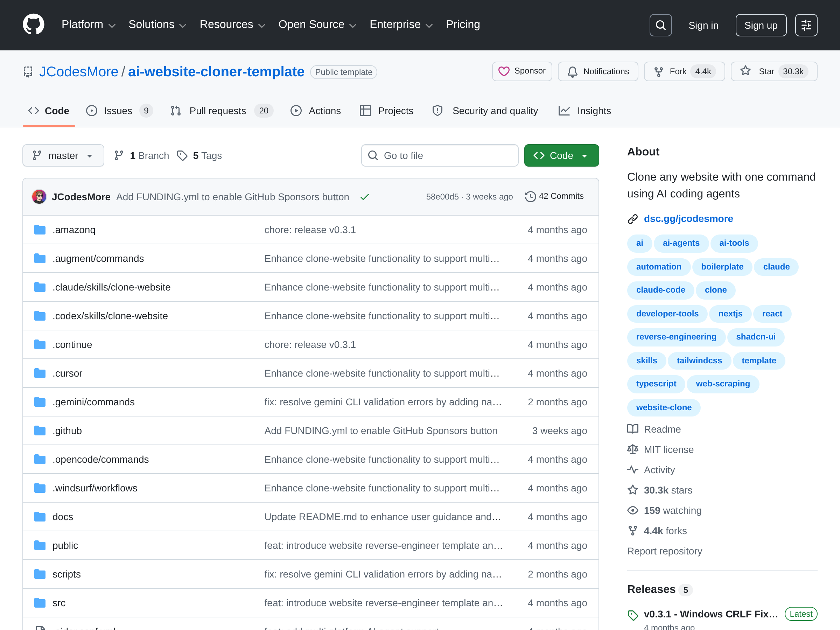Switch to the Actions tab
Screen dimensions: 840x630
(x=316, y=111)
